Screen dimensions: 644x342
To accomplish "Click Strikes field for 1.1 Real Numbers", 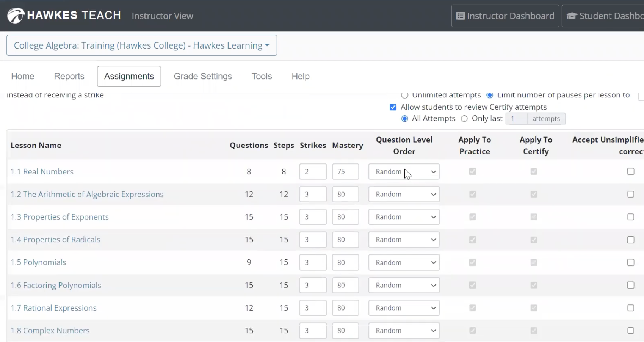I will click(313, 171).
